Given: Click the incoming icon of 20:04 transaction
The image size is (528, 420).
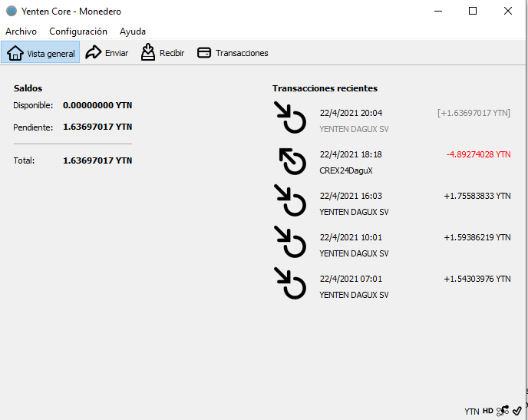Looking at the screenshot, I should click(290, 119).
